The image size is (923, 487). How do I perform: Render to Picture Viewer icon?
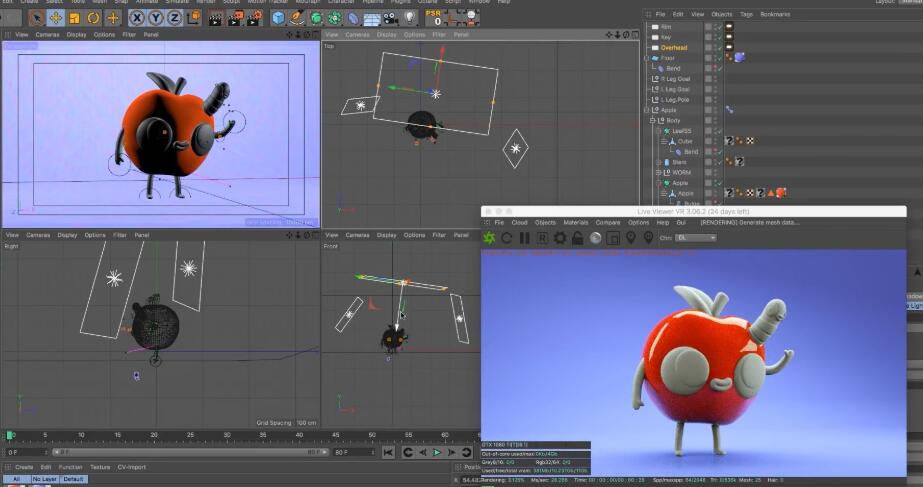pos(235,18)
